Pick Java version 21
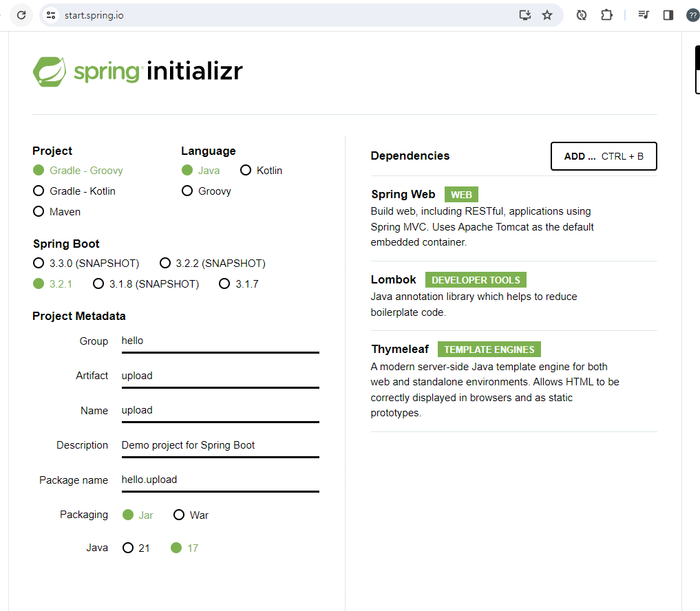700x611 pixels. pos(136,548)
